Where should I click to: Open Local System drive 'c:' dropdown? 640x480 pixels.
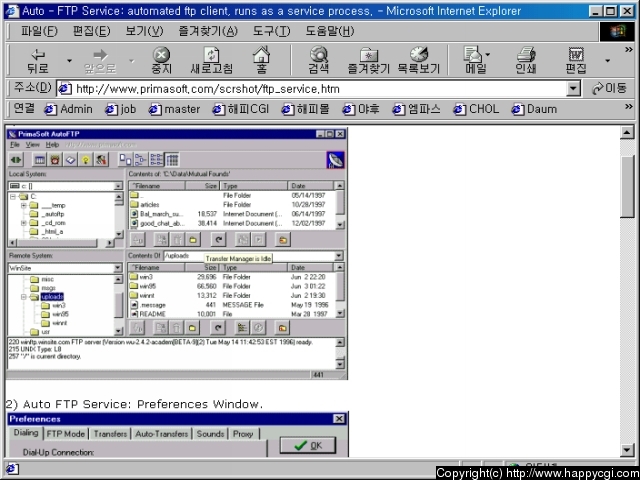coord(118,186)
